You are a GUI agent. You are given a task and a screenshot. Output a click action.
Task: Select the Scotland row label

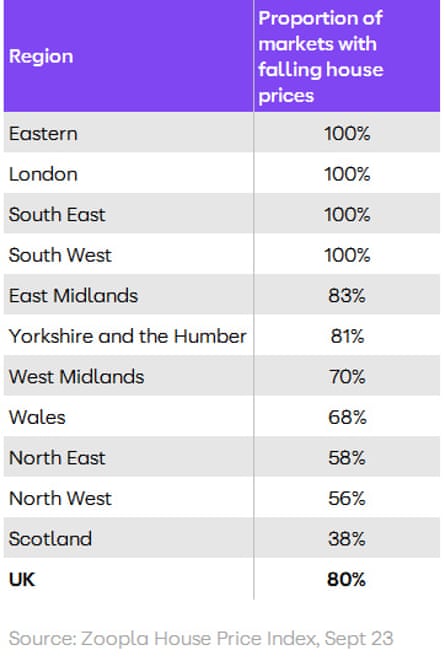[50, 538]
